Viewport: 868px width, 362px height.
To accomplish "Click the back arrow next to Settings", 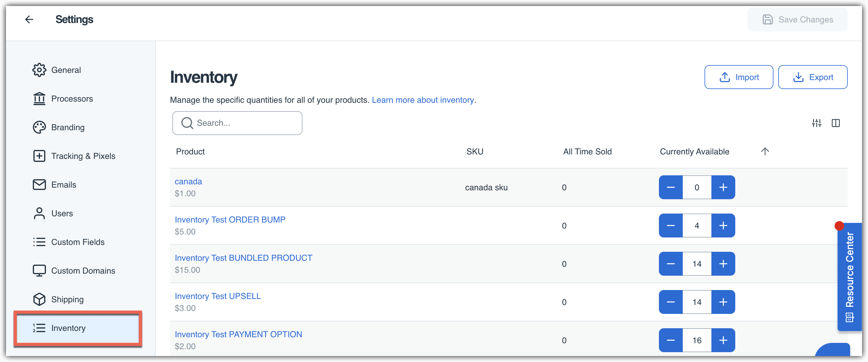I will click(29, 20).
